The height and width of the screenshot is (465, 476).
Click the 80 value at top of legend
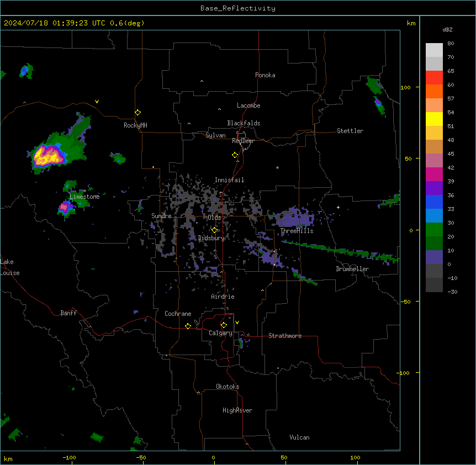(451, 44)
